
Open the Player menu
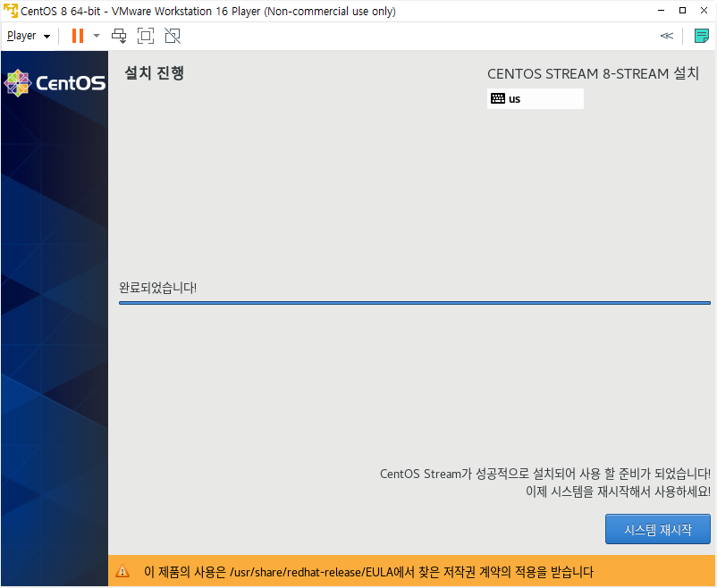pyautogui.click(x=29, y=36)
